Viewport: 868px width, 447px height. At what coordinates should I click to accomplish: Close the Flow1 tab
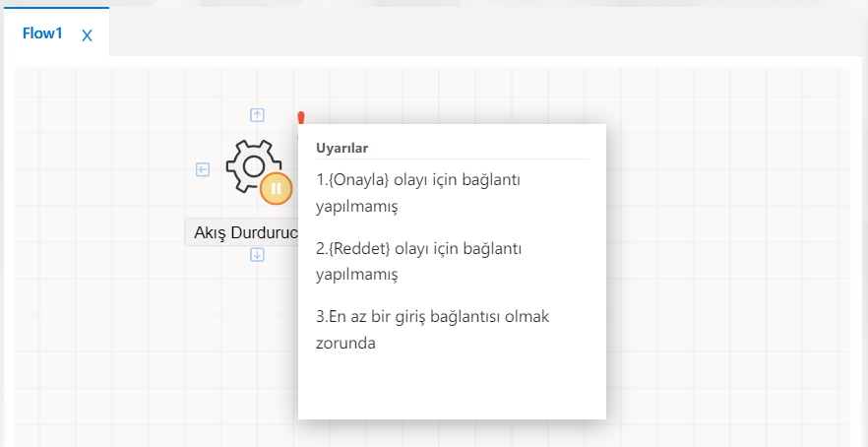[x=87, y=36]
